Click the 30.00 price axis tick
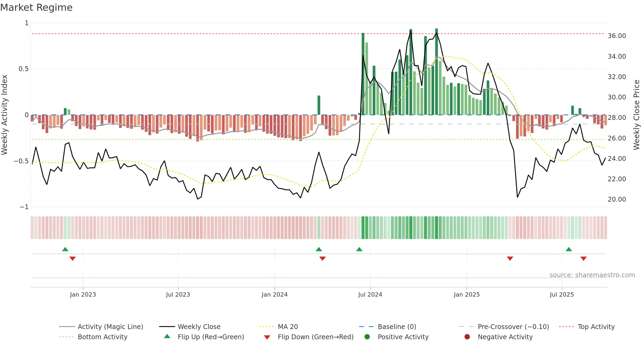Screen dimensions: 644x362 [617, 97]
